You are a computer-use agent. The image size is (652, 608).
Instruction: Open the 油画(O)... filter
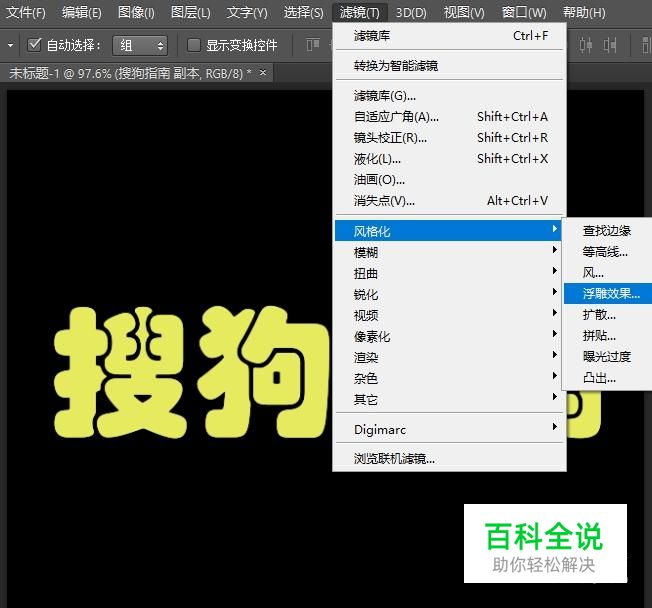click(x=449, y=180)
